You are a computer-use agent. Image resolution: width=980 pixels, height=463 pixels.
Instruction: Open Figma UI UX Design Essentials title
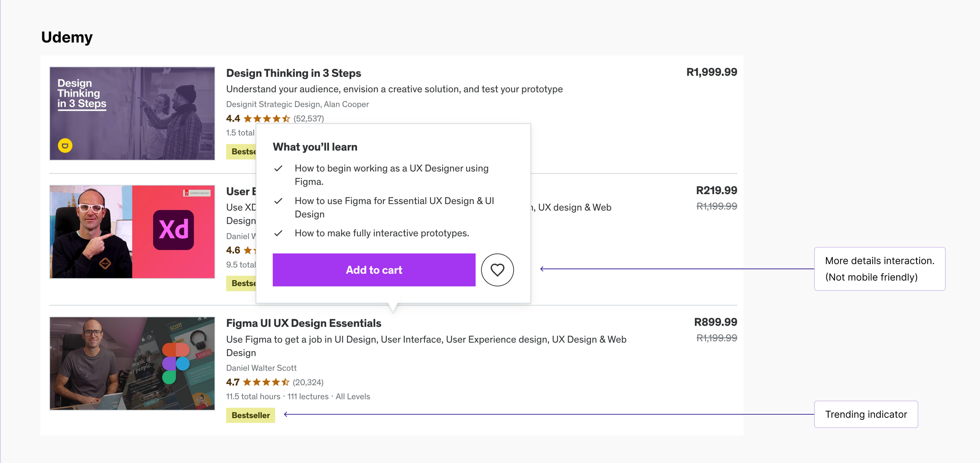303,323
